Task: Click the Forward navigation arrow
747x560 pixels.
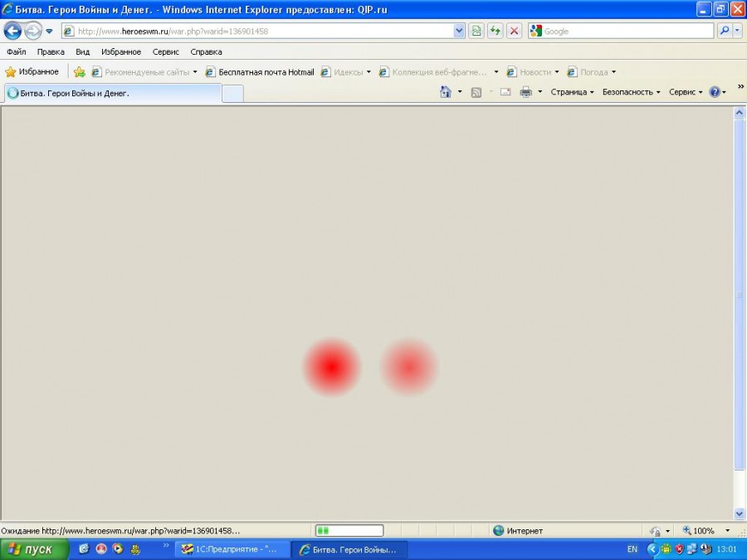Action: click(x=33, y=32)
